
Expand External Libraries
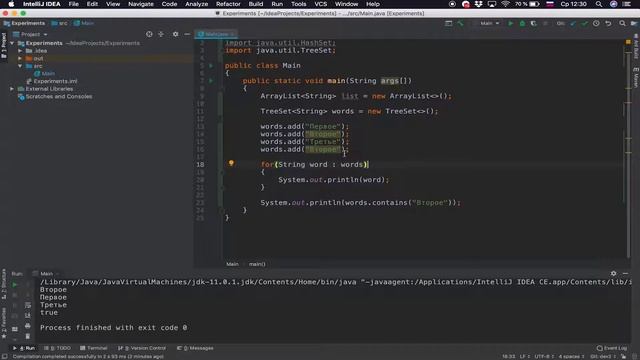[12, 89]
